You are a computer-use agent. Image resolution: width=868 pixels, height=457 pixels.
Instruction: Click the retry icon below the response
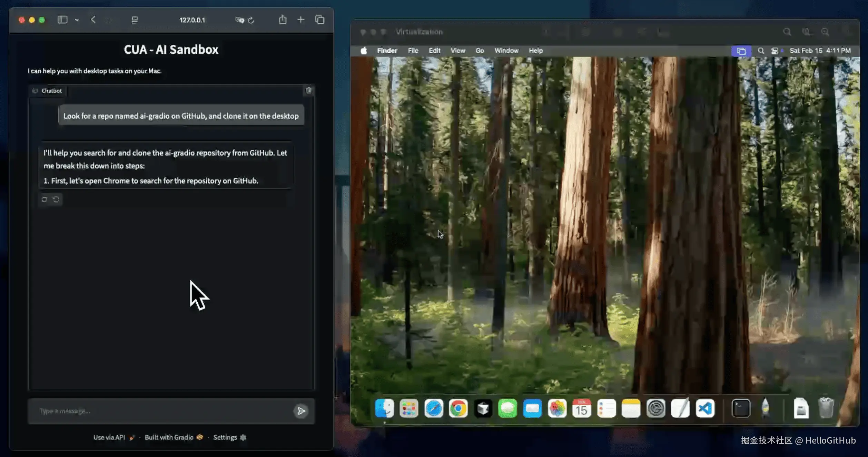pos(44,199)
